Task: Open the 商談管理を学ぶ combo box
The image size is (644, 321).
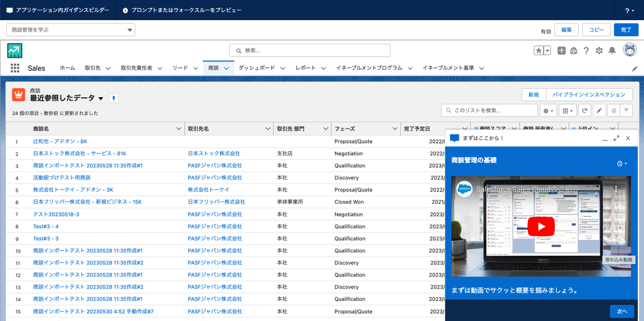Action: point(71,30)
